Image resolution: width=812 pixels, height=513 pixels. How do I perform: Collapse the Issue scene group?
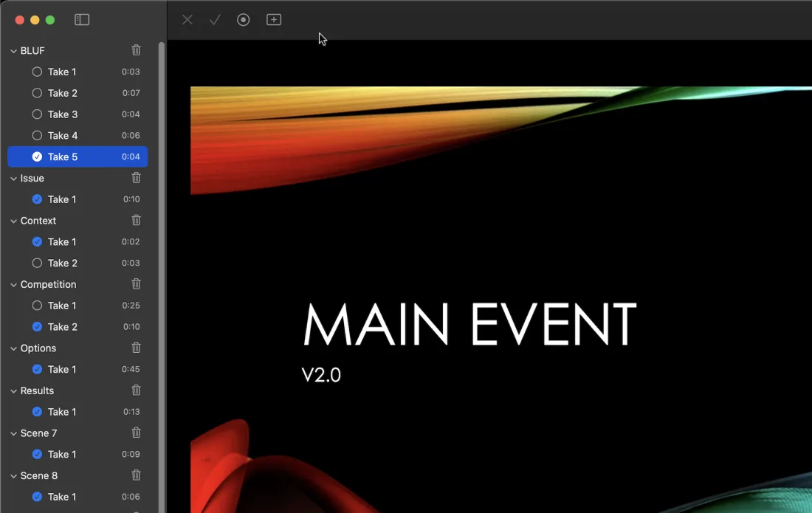13,179
